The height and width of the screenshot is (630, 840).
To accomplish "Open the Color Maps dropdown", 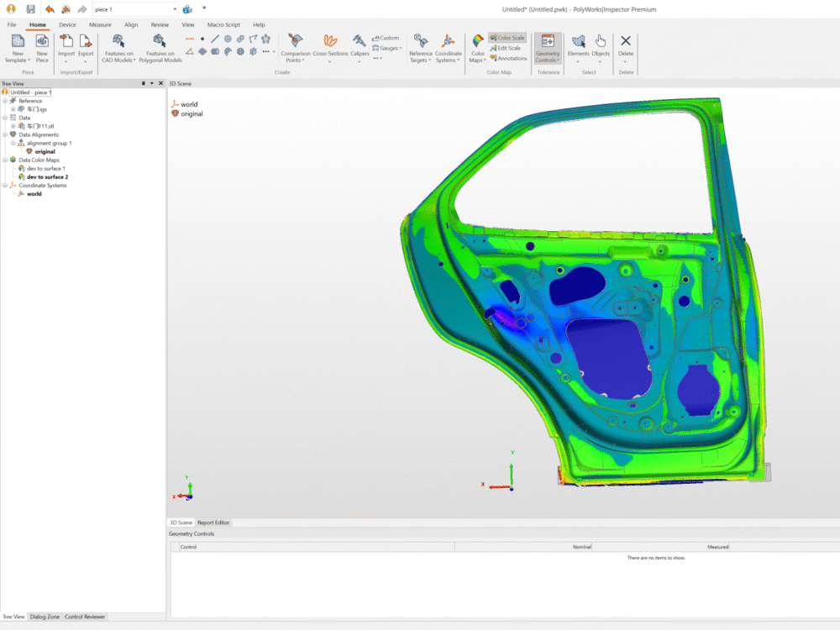I will pyautogui.click(x=478, y=49).
